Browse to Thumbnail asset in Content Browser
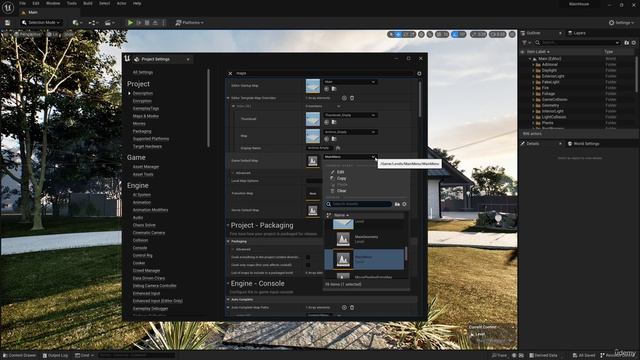The height and width of the screenshot is (360, 640). [x=333, y=122]
